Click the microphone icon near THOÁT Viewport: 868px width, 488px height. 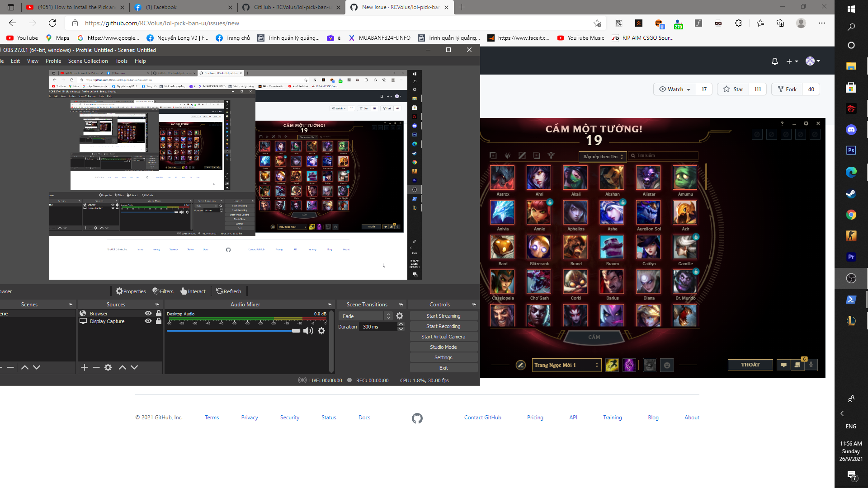(811, 365)
